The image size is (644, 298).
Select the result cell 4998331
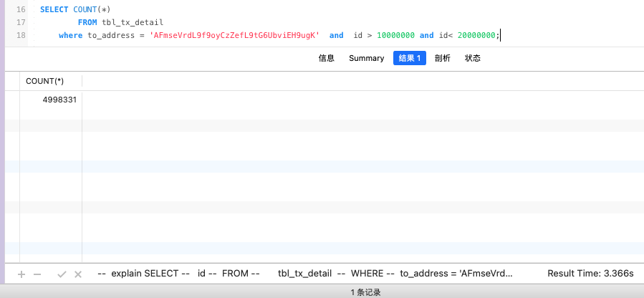[60, 100]
